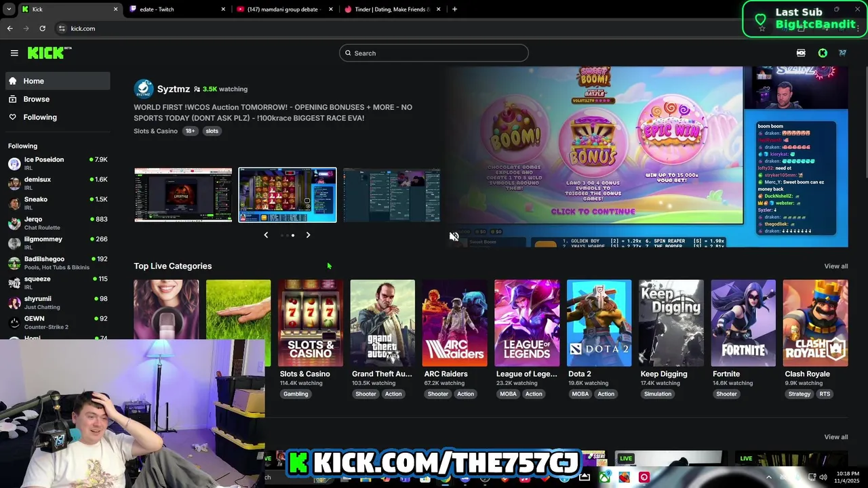Click the MOBA tag under Dota 2

point(580,394)
